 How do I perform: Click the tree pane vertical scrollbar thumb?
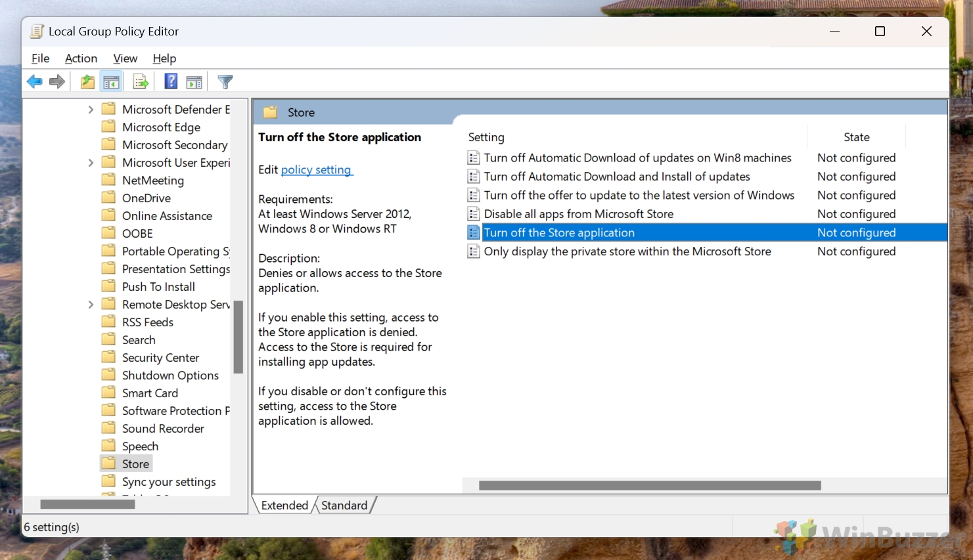(238, 337)
